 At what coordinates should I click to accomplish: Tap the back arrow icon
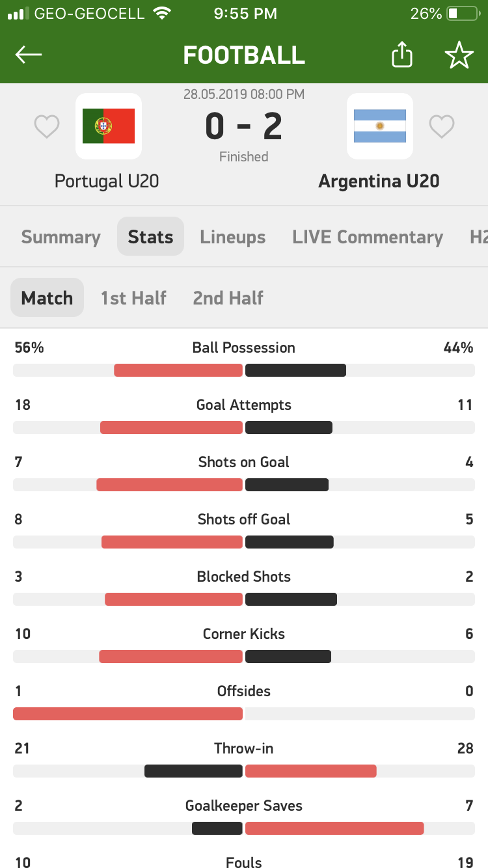pyautogui.click(x=29, y=55)
